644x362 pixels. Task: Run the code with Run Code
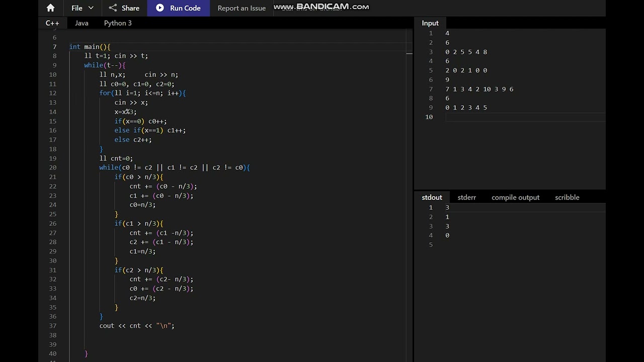pyautogui.click(x=178, y=8)
